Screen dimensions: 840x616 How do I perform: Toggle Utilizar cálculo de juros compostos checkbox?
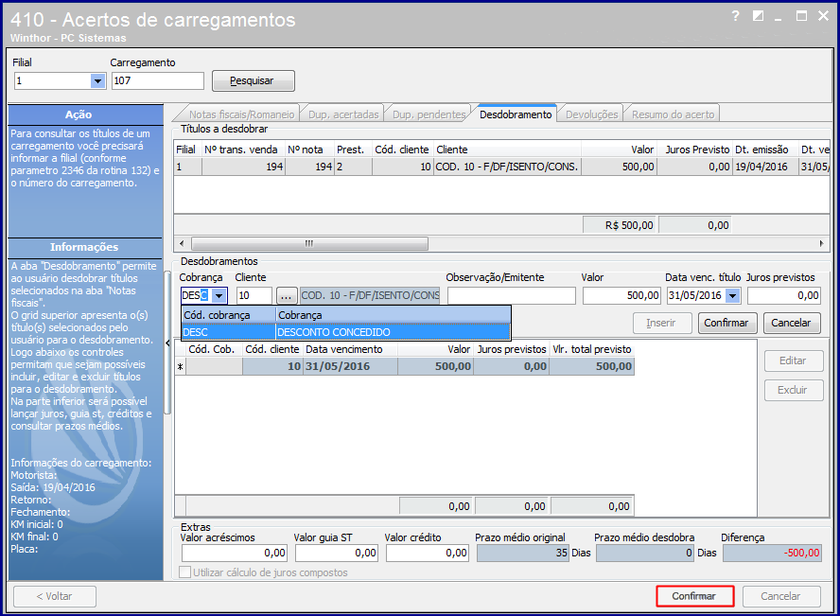click(x=184, y=572)
